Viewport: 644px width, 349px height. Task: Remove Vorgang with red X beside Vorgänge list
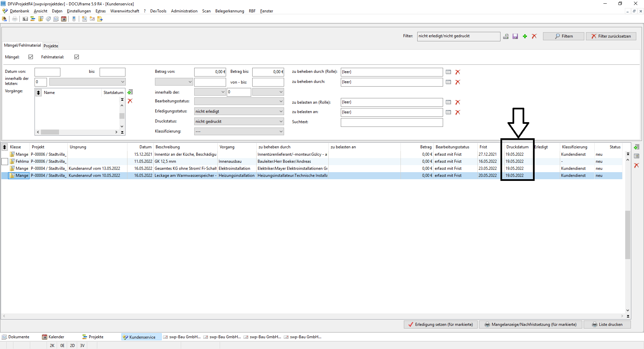coord(130,101)
